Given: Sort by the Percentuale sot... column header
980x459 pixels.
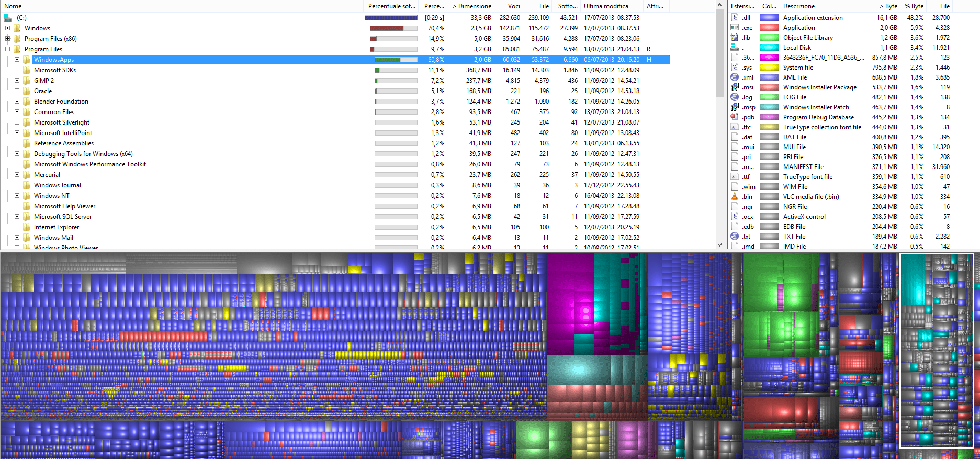Looking at the screenshot, I should pyautogui.click(x=392, y=6).
